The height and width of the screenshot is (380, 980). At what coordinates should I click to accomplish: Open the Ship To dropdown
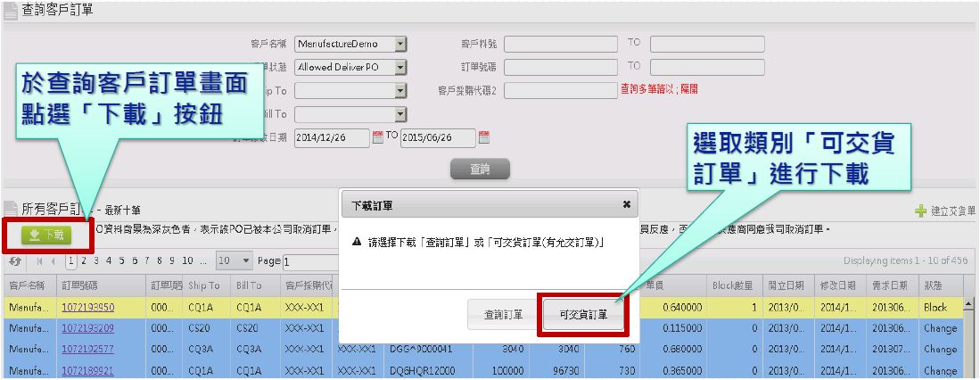tap(400, 90)
